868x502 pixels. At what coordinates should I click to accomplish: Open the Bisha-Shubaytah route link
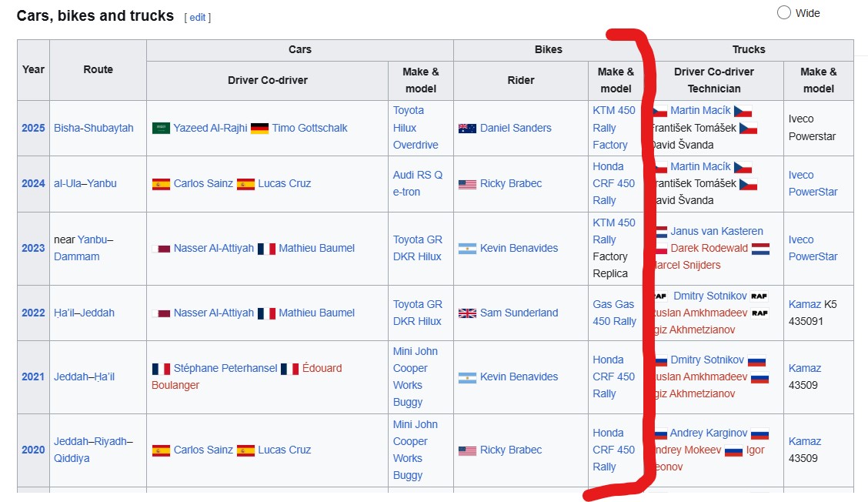point(93,128)
